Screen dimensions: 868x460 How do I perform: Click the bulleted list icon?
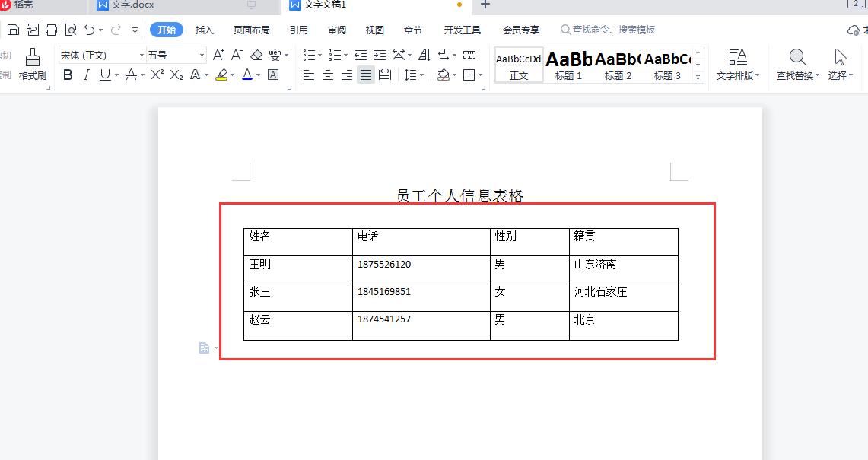tap(309, 55)
